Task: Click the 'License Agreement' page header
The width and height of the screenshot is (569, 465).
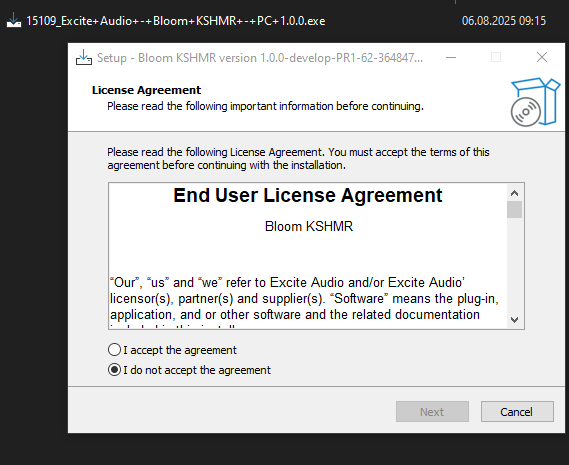Action: [x=146, y=90]
